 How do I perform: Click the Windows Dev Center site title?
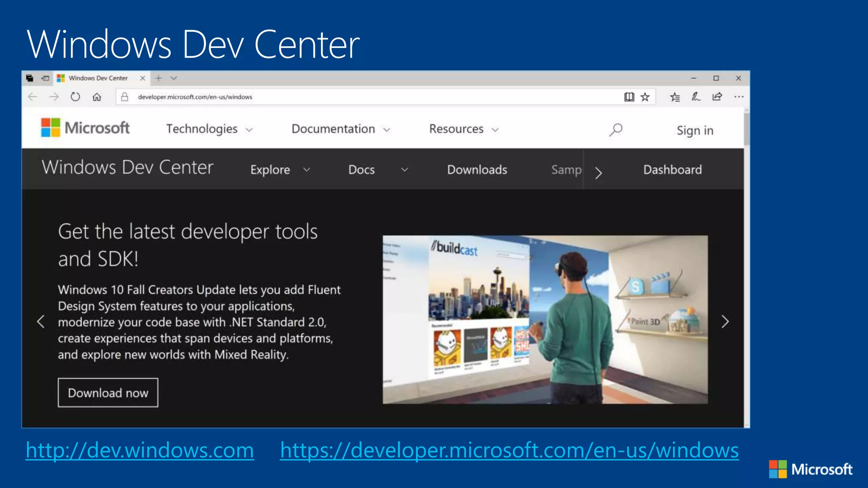click(x=128, y=167)
